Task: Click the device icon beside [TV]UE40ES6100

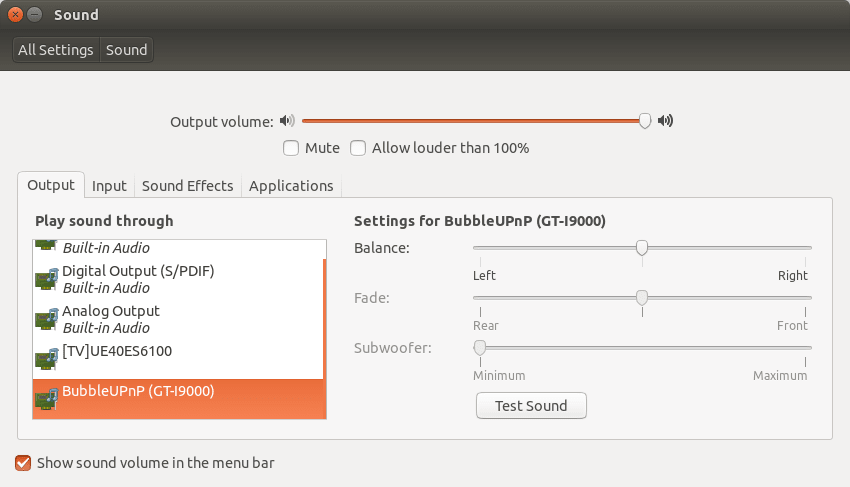Action: tap(47, 359)
